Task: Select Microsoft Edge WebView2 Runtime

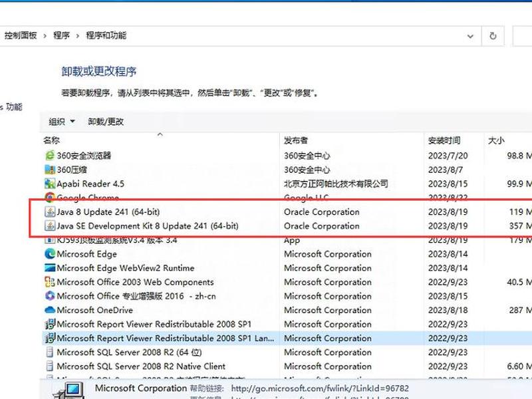Action: (287, 268)
